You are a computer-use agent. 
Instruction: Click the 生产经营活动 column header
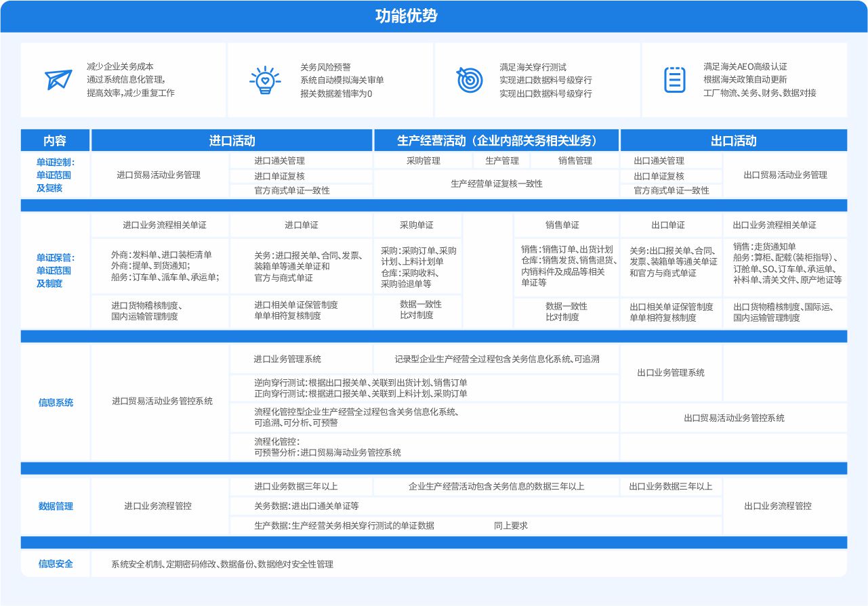pyautogui.click(x=497, y=140)
